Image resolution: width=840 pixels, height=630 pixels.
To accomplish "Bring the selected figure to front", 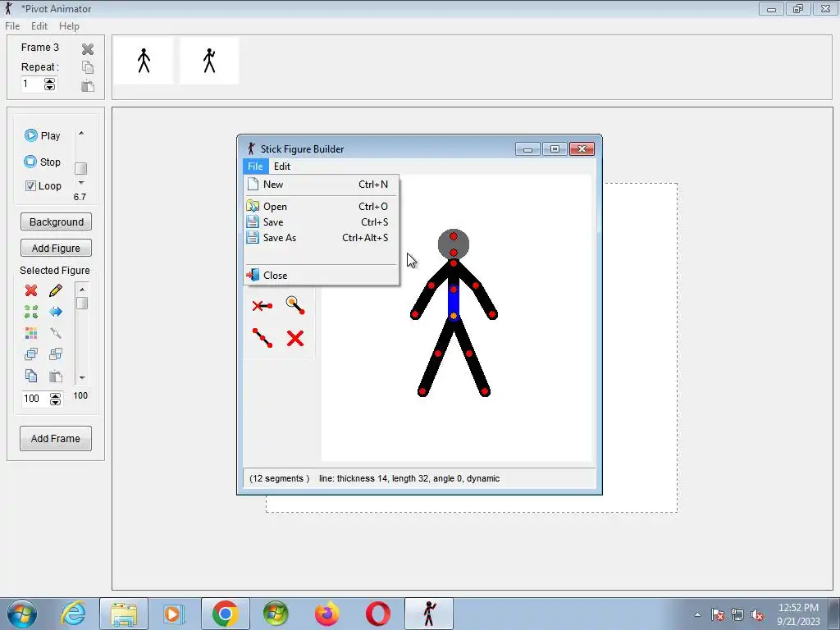I will point(31,354).
